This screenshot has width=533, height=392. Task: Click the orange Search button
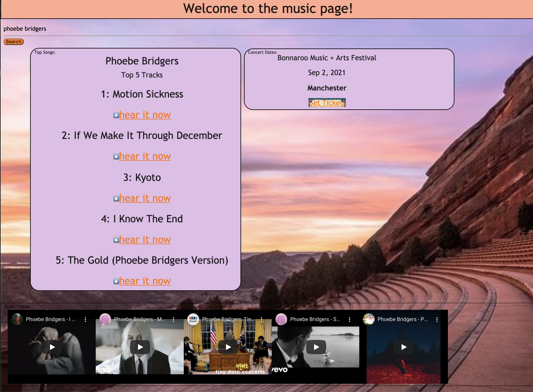click(14, 42)
